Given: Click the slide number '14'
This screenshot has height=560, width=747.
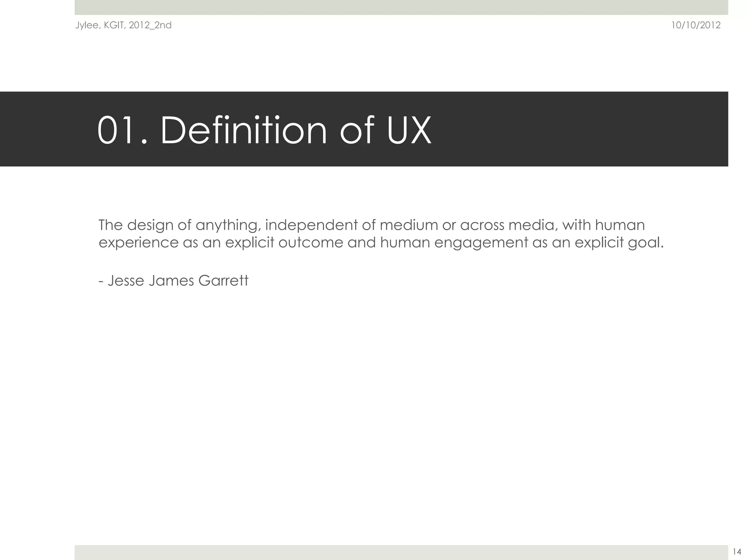Looking at the screenshot, I should [737, 552].
